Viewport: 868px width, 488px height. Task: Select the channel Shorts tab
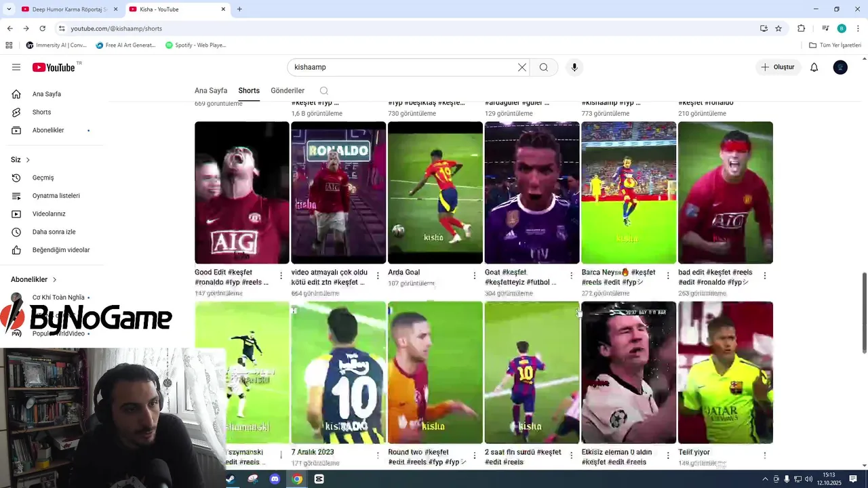pyautogui.click(x=249, y=91)
